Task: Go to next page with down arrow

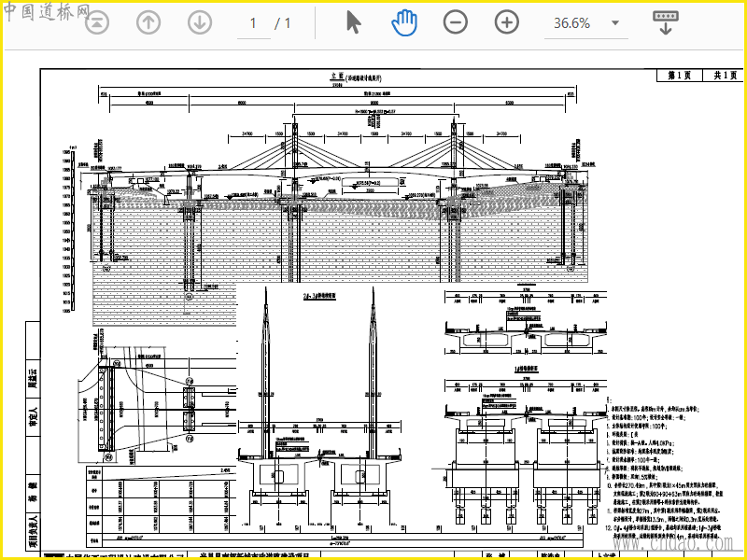Action: (200, 22)
